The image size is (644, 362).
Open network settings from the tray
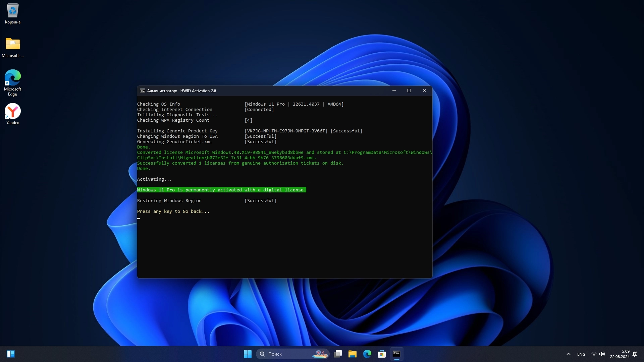click(594, 354)
